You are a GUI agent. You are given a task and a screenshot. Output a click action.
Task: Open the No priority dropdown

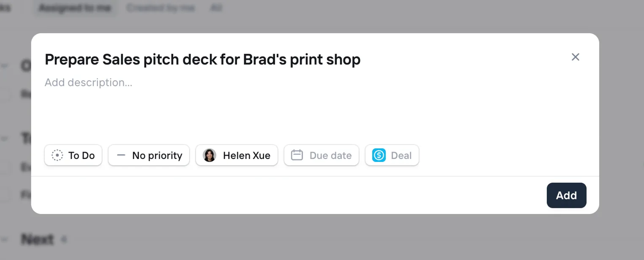click(x=149, y=155)
